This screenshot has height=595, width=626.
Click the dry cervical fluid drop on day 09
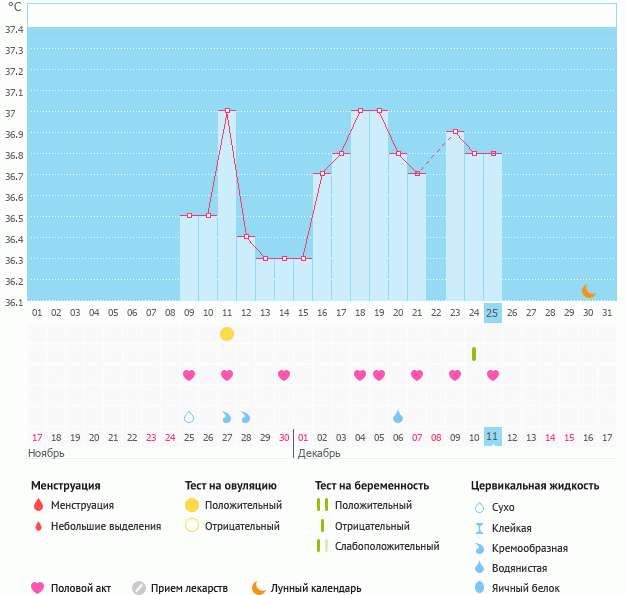(189, 417)
